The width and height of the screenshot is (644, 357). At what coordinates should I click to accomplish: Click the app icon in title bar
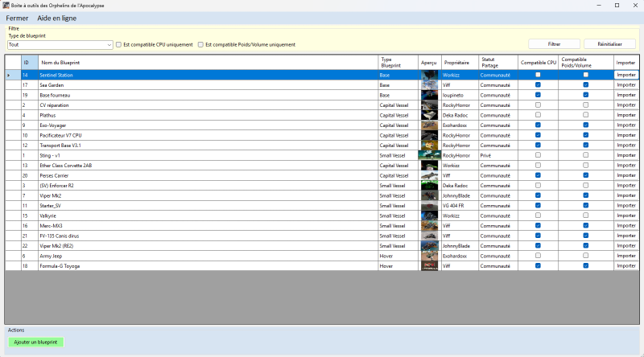tap(6, 6)
